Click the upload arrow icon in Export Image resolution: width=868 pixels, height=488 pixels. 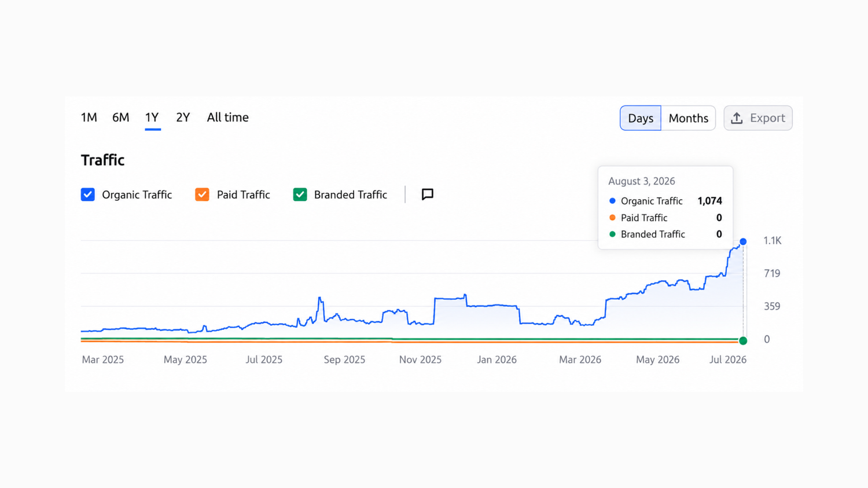[737, 118]
